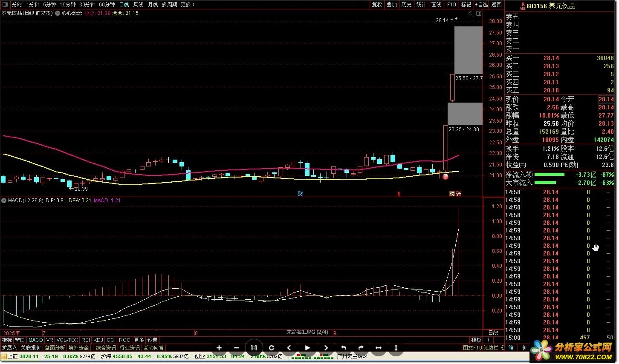Viewport: 619px width, 364px height.
Task: Toggle the side panel icon near the diamond
Action: pyautogui.click(x=478, y=13)
